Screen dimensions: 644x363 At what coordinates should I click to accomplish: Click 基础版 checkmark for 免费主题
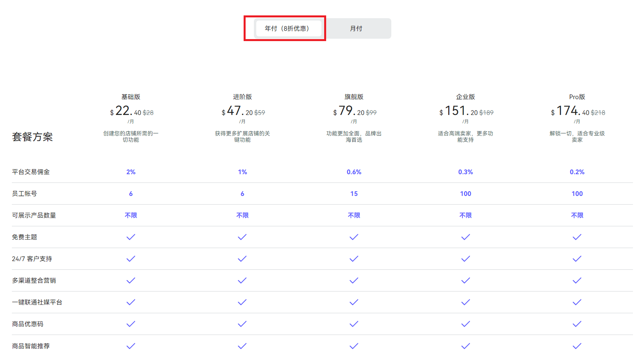pos(131,237)
